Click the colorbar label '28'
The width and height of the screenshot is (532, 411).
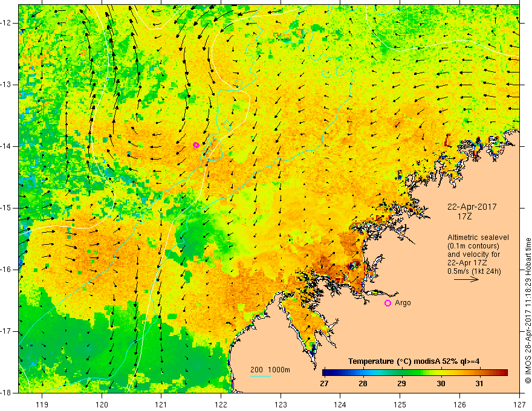click(x=363, y=384)
